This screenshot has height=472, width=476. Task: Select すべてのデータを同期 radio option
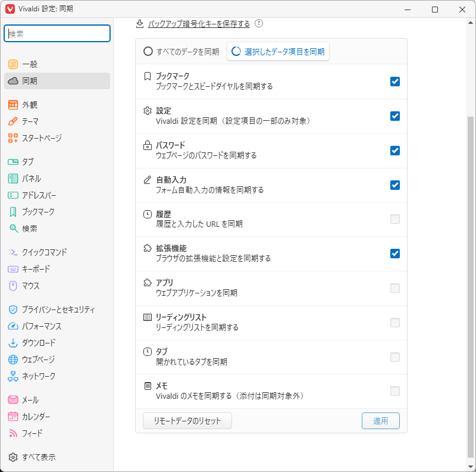click(x=181, y=51)
